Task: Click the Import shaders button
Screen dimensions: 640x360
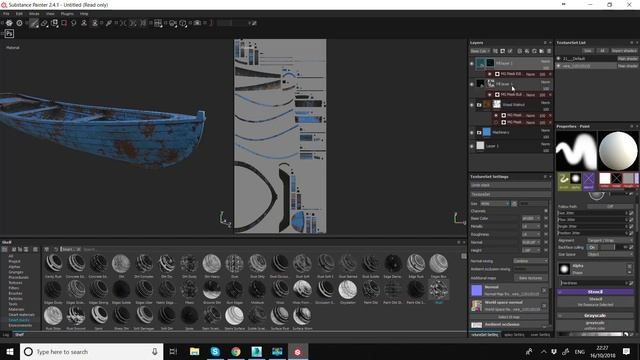Action: pyautogui.click(x=624, y=51)
